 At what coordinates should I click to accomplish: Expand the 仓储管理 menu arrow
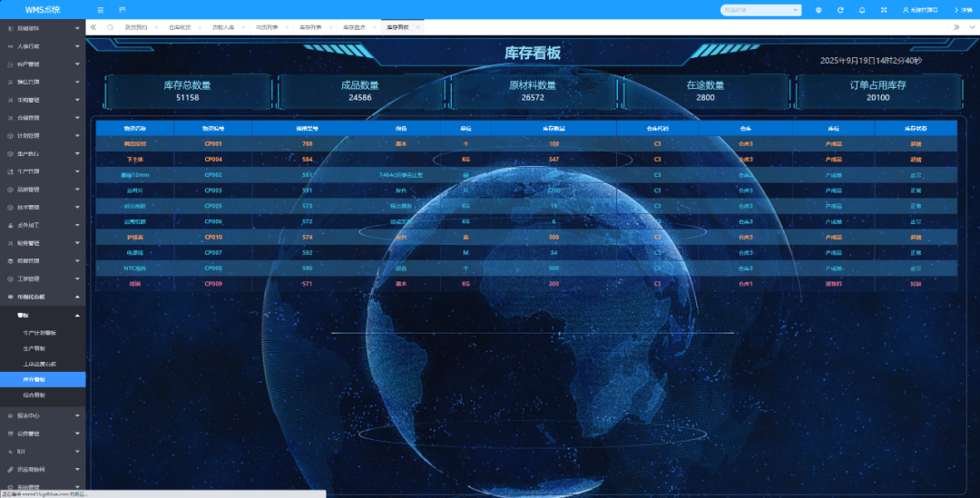click(x=77, y=118)
